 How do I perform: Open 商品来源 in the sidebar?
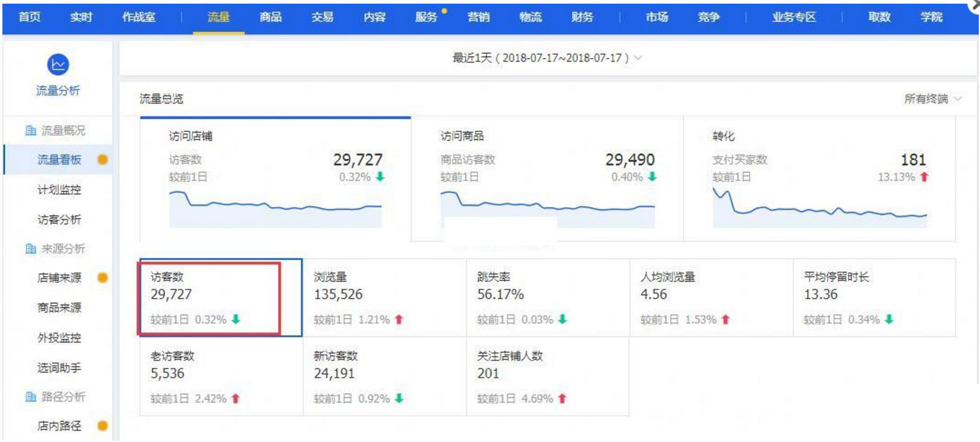click(59, 308)
